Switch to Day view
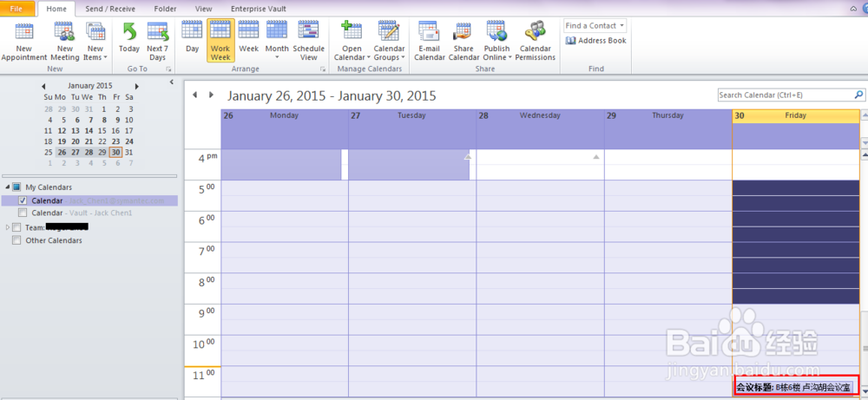The height and width of the screenshot is (400, 868). pyautogui.click(x=192, y=39)
